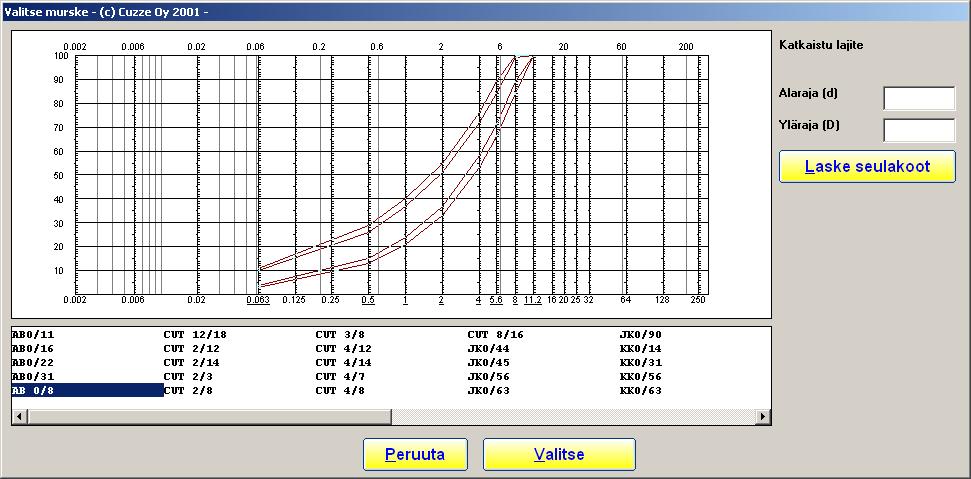Select JK0/90 in the list
This screenshot has height=479, width=971.
coord(641,335)
